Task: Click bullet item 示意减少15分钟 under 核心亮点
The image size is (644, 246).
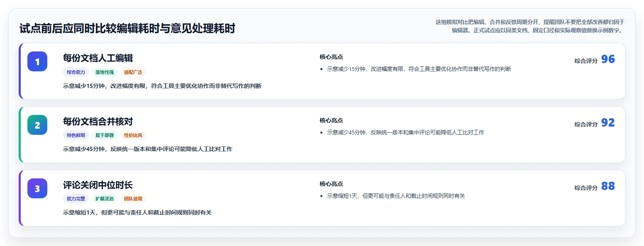Action: click(x=419, y=69)
